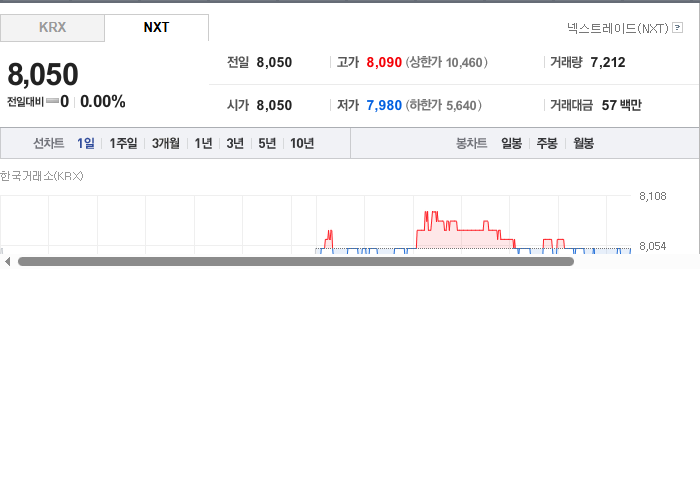Click the horizontal scrollbar thumb
The height and width of the screenshot is (490, 700).
296,262
